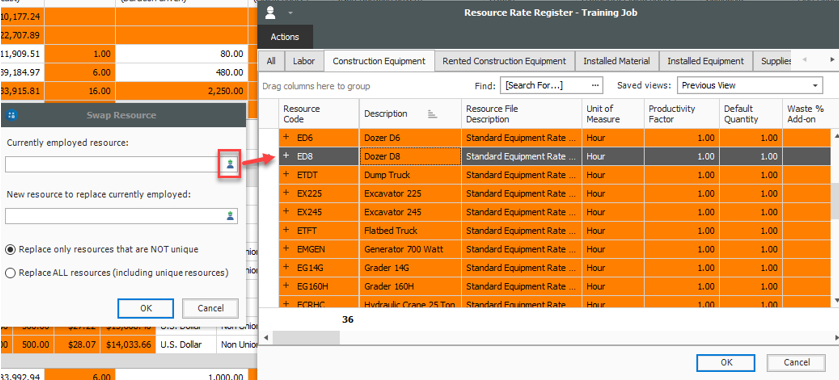The width and height of the screenshot is (839, 380).
Task: Click horizontal scrollbar left arrow
Action: pyautogui.click(x=266, y=338)
